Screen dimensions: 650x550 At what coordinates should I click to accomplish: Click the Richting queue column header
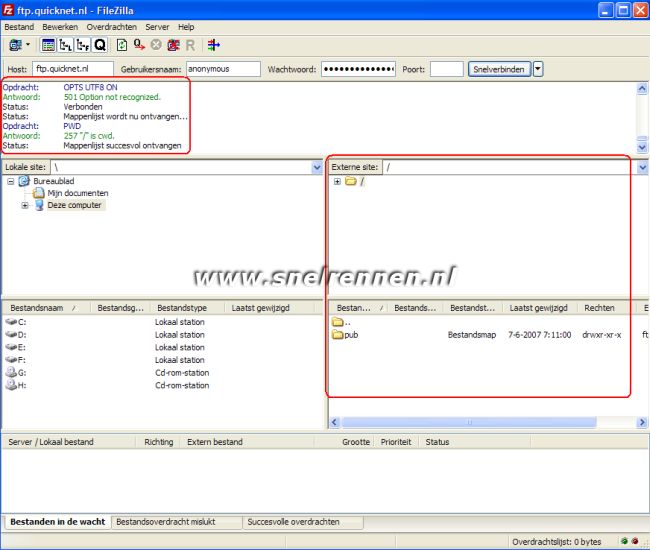pyautogui.click(x=159, y=442)
